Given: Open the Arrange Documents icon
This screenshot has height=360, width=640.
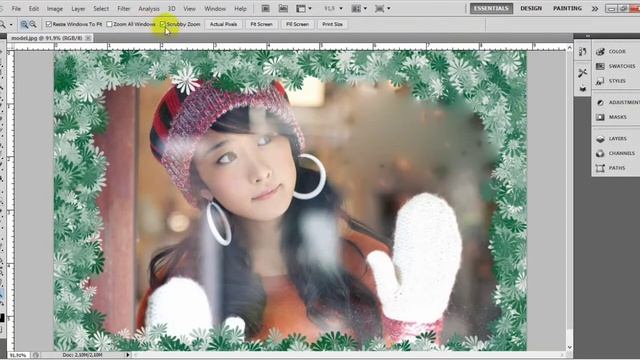Looking at the screenshot, I should click(356, 8).
